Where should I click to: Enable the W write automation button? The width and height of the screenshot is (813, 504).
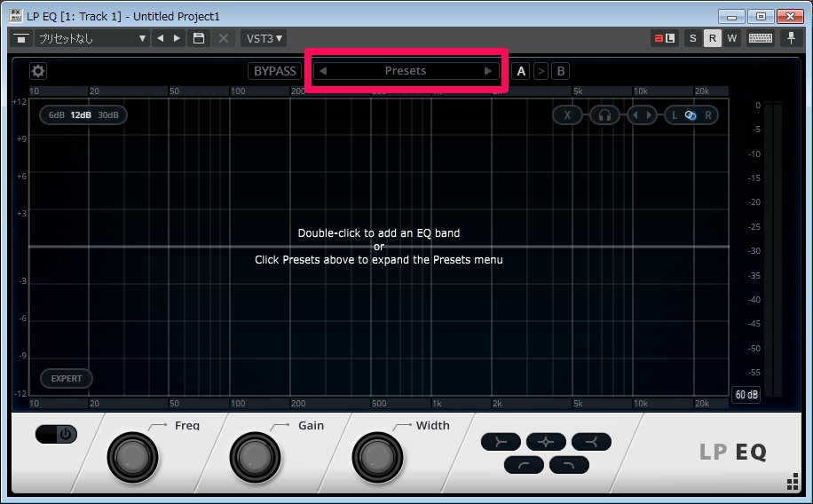click(732, 38)
